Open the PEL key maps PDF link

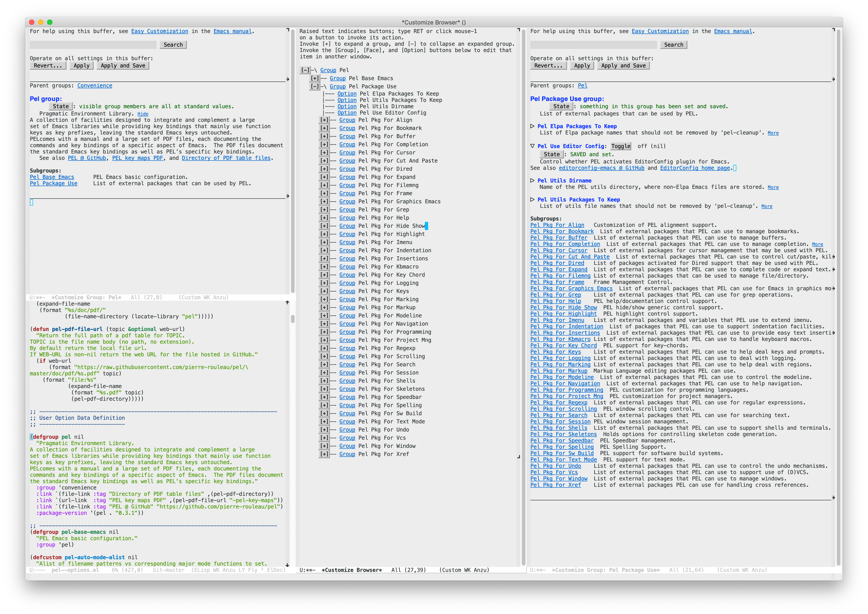pyautogui.click(x=138, y=158)
